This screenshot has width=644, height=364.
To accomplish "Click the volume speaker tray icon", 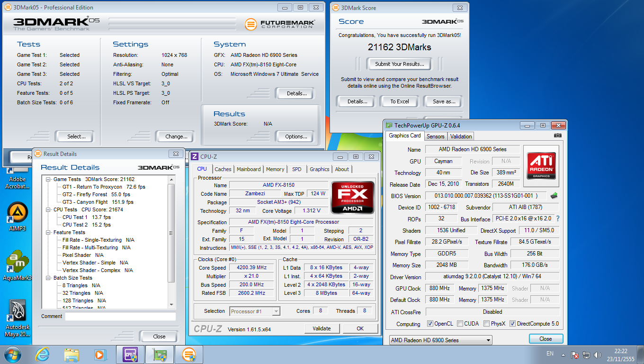I will tap(598, 355).
